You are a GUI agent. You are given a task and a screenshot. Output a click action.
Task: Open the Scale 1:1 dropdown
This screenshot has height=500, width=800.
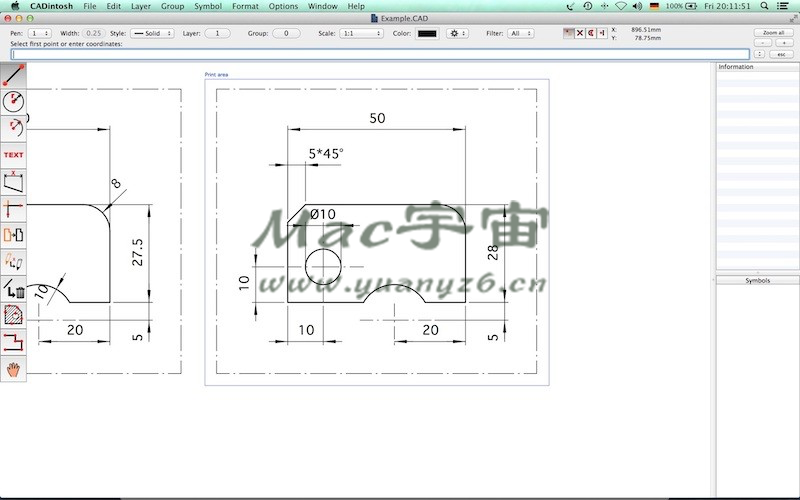362,33
